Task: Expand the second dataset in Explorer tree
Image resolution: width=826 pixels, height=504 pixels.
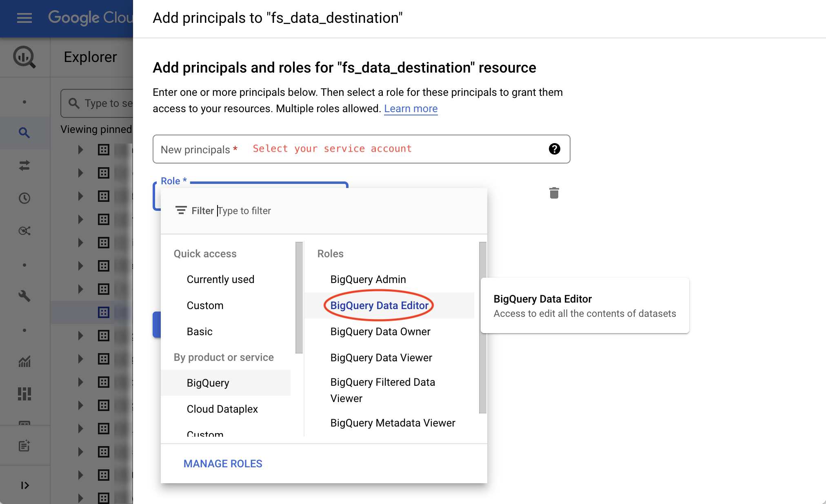Action: point(81,173)
